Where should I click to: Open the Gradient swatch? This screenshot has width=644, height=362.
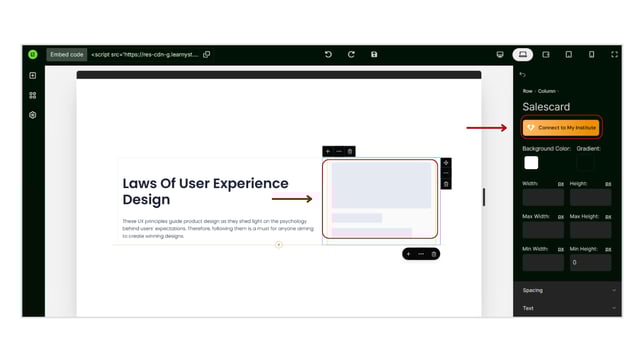585,163
